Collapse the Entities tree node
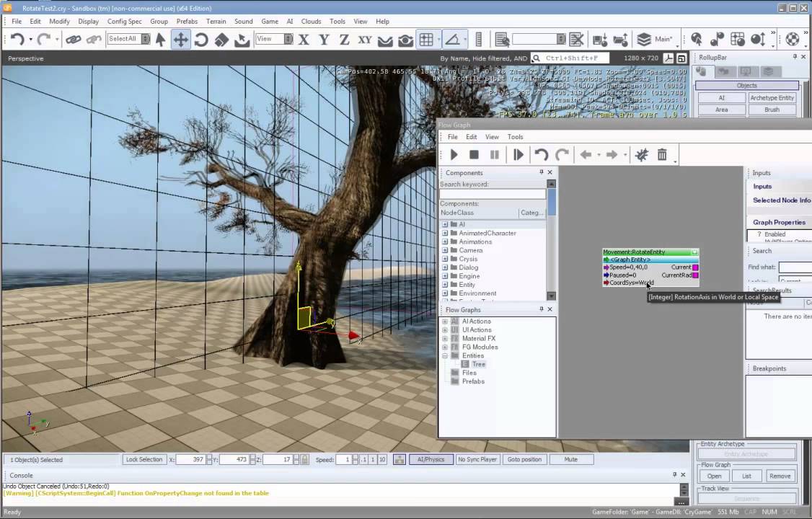The image size is (812, 519). tap(445, 356)
